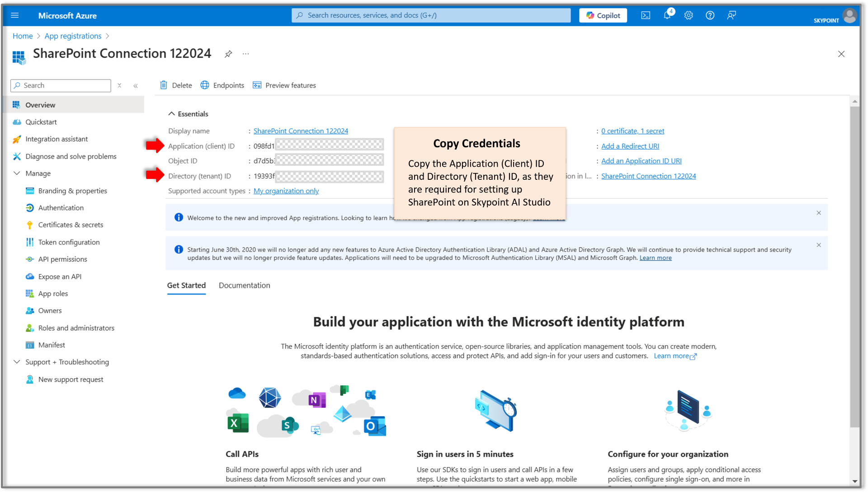Click Add a Redirect URI

[630, 145]
